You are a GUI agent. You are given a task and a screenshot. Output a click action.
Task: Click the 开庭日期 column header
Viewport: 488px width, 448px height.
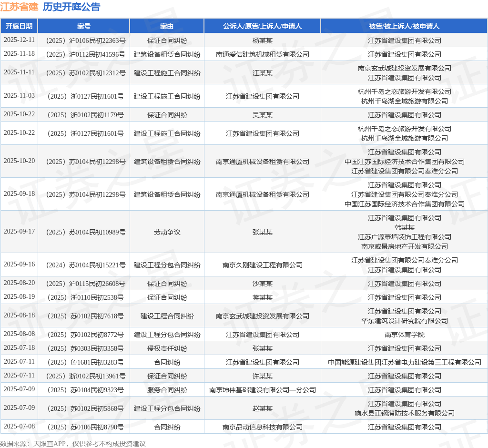point(19,26)
